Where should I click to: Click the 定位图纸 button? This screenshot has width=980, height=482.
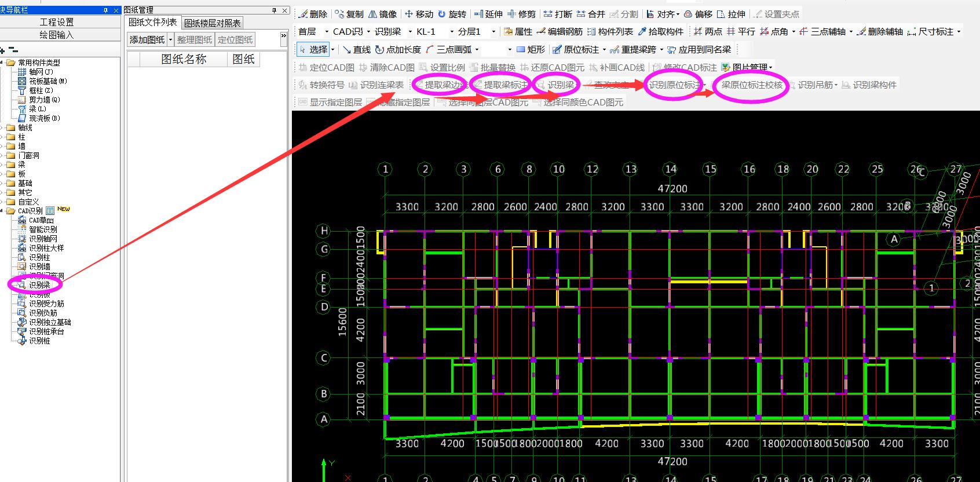pyautogui.click(x=235, y=39)
